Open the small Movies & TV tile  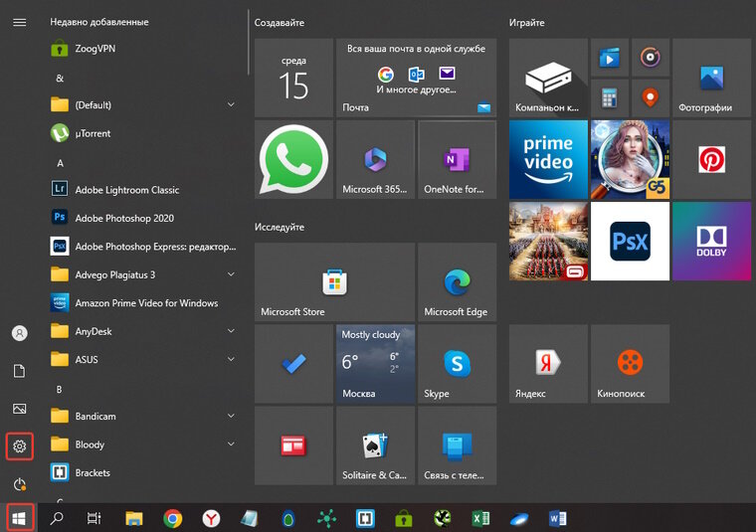click(x=610, y=58)
